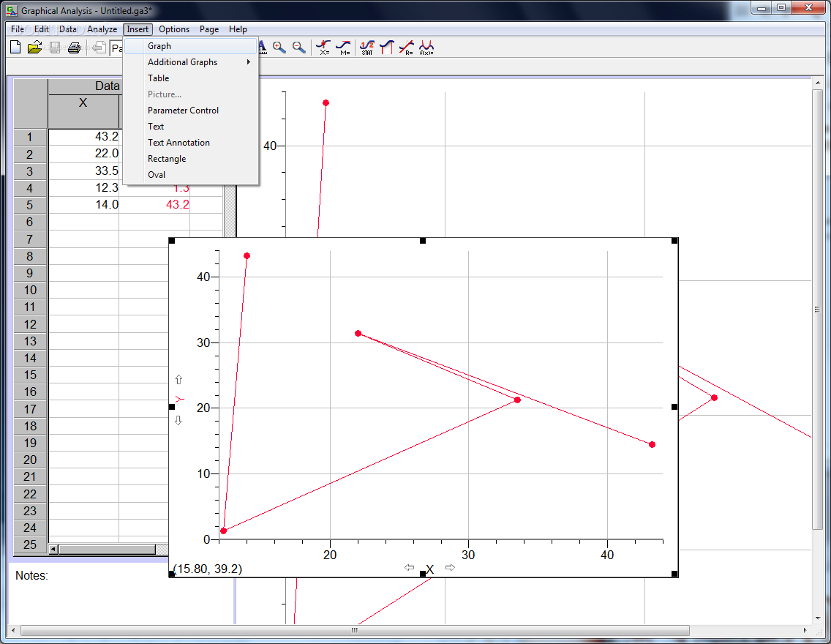Open the Help menu
831x644 pixels.
238,29
